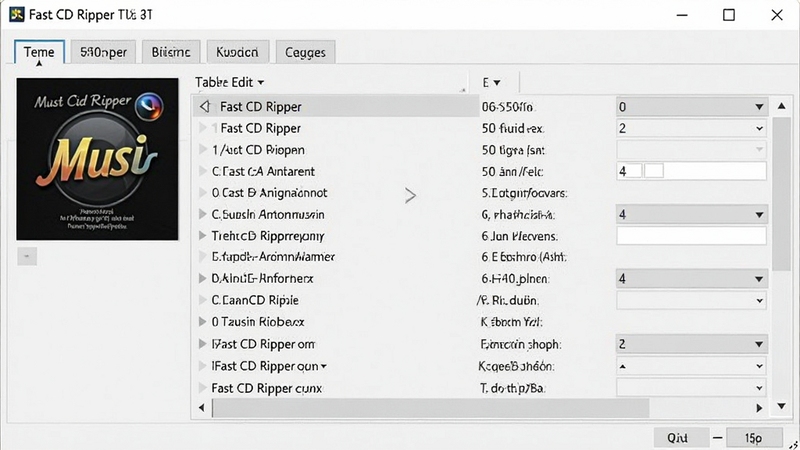Image resolution: width=800 pixels, height=450 pixels.
Task: Click the vertical scrollbar up arrow
Action: tap(782, 106)
